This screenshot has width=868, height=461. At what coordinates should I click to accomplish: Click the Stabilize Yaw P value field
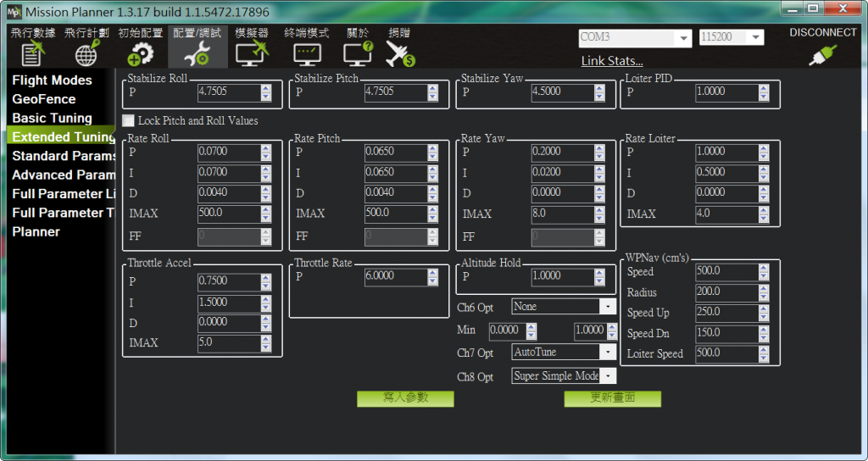[x=563, y=92]
